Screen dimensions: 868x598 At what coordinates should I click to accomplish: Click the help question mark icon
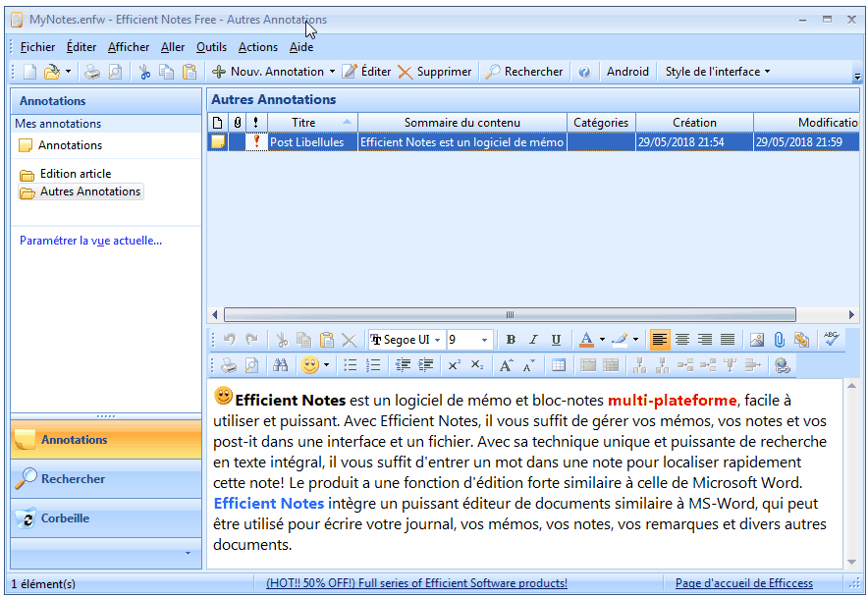click(584, 72)
